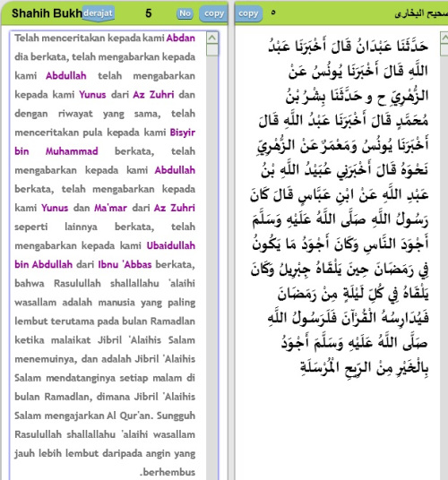
Task: Open Az Zuhri link before 'dan dengan riwayat'
Action: tap(153, 95)
